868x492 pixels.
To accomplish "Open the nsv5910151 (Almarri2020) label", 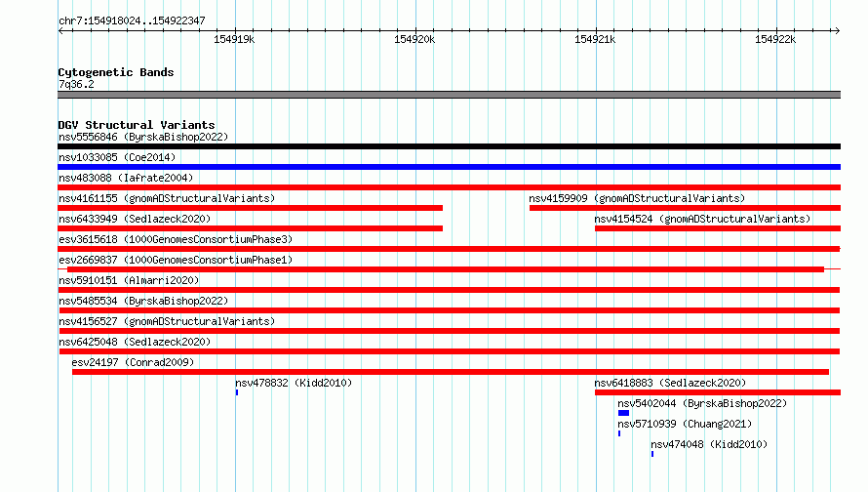I will (129, 280).
